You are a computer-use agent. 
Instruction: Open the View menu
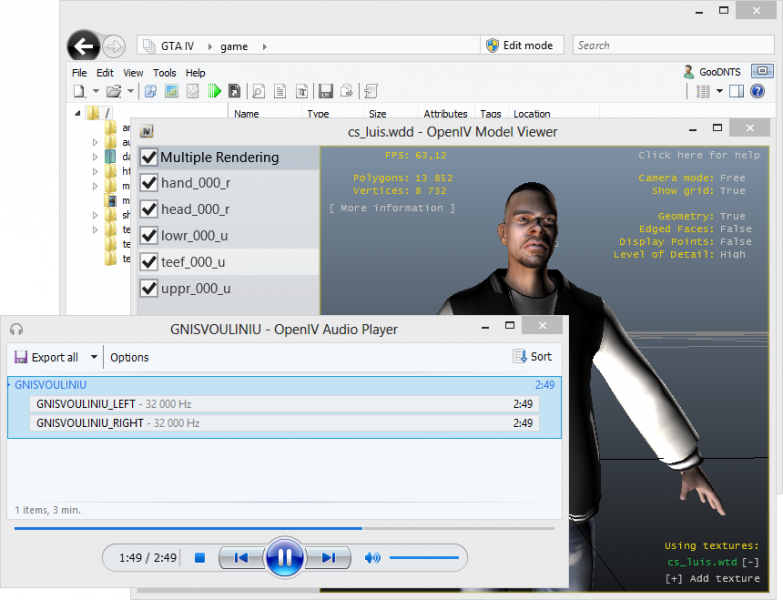(133, 73)
